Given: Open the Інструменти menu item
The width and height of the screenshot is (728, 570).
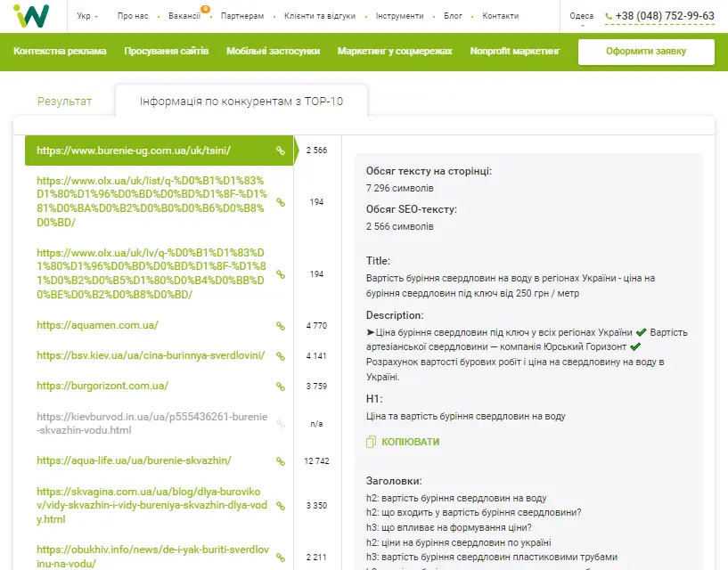Looking at the screenshot, I should coord(400,16).
